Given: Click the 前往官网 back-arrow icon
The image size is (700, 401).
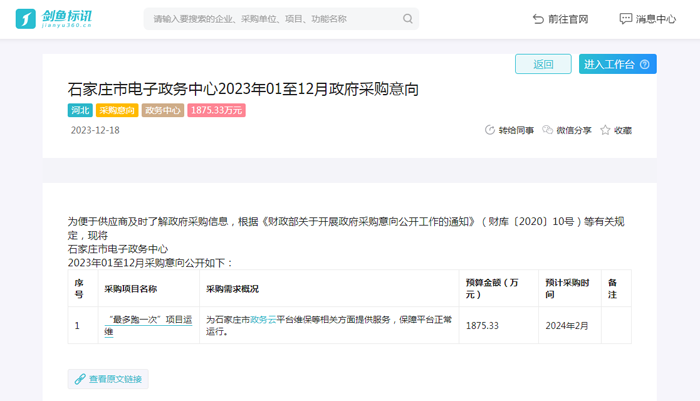Looking at the screenshot, I should tap(538, 19).
